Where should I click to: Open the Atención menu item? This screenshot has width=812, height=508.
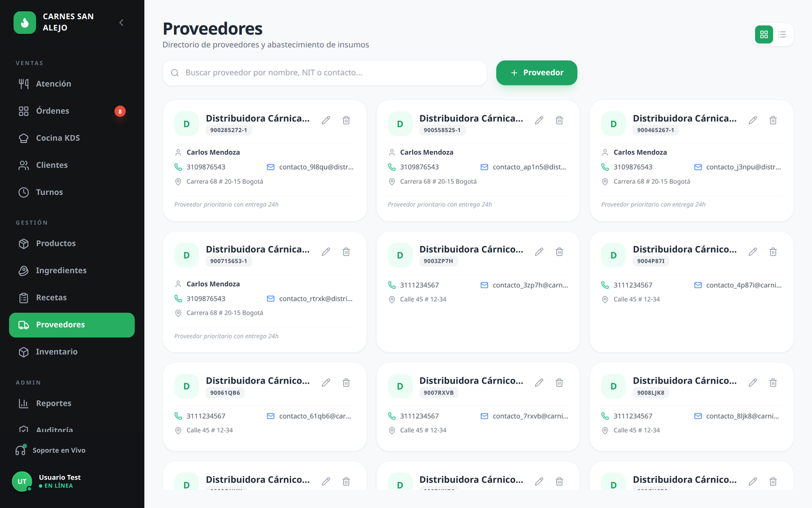pos(72,84)
